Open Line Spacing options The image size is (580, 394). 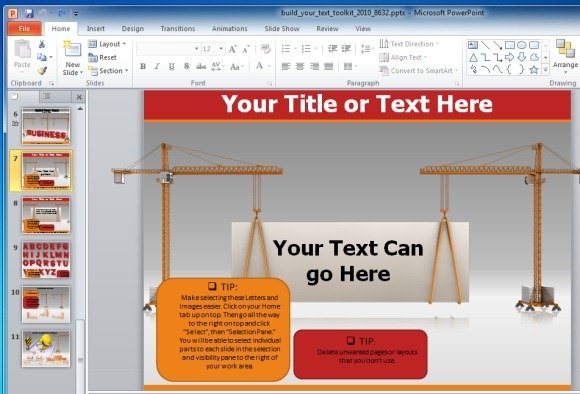coord(366,48)
